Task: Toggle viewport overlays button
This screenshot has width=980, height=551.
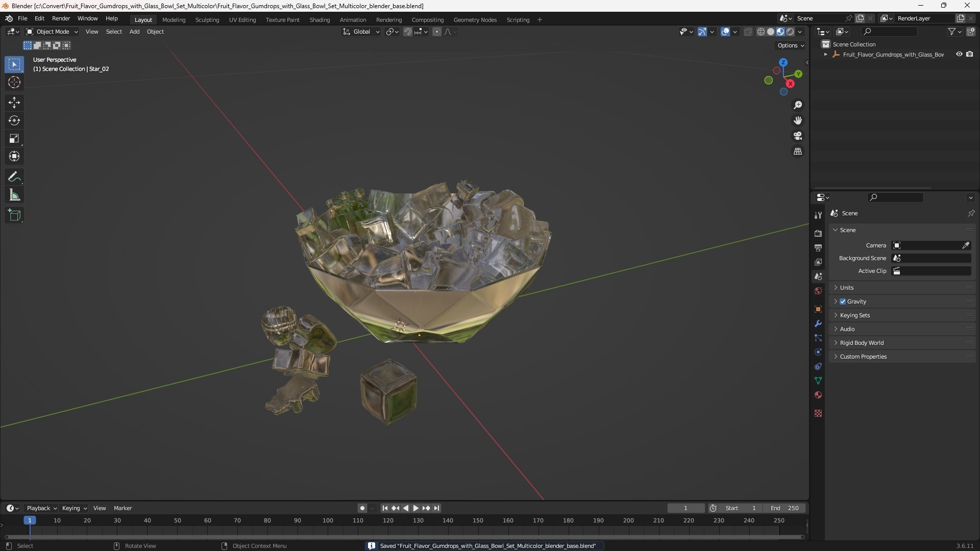Action: tap(725, 32)
